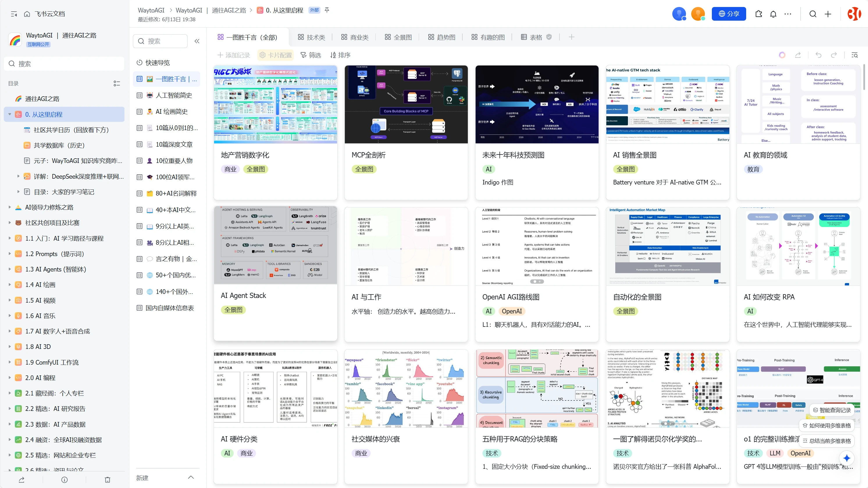Image resolution: width=868 pixels, height=488 pixels.
Task: Open the 社交媒体的兴衰 card image
Action: (x=406, y=389)
